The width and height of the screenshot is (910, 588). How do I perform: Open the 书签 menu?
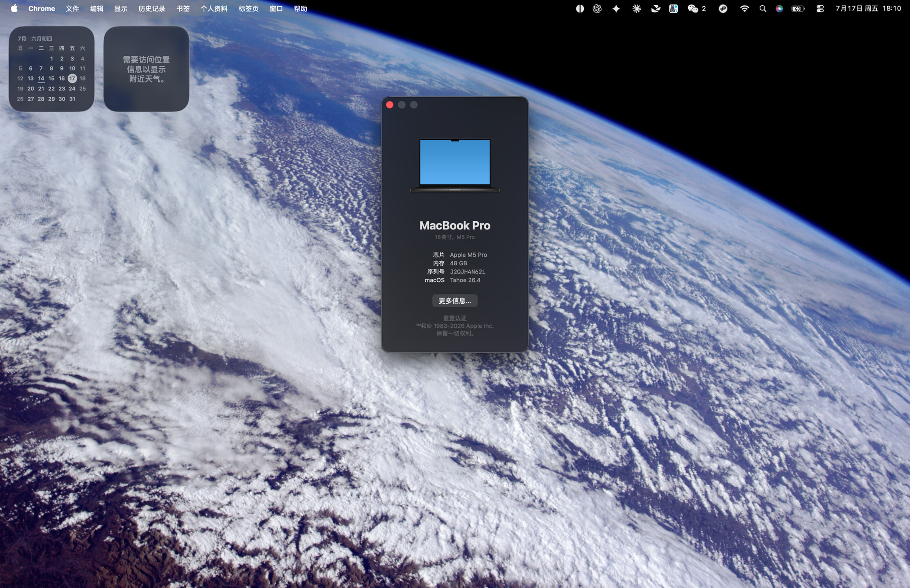coord(183,9)
